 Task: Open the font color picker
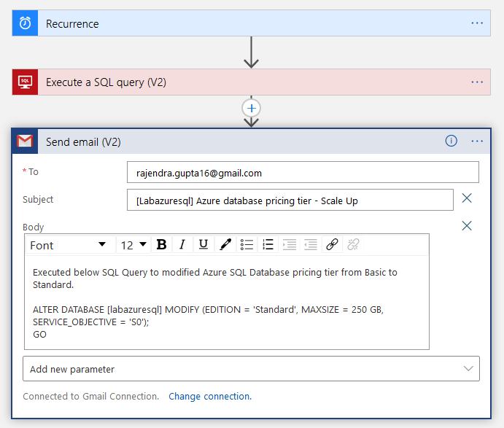pos(225,245)
